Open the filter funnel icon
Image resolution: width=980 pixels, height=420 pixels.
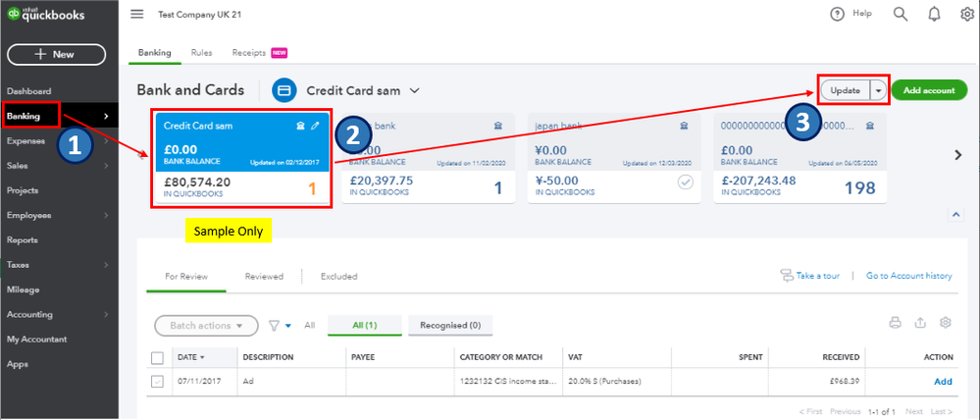coord(275,326)
